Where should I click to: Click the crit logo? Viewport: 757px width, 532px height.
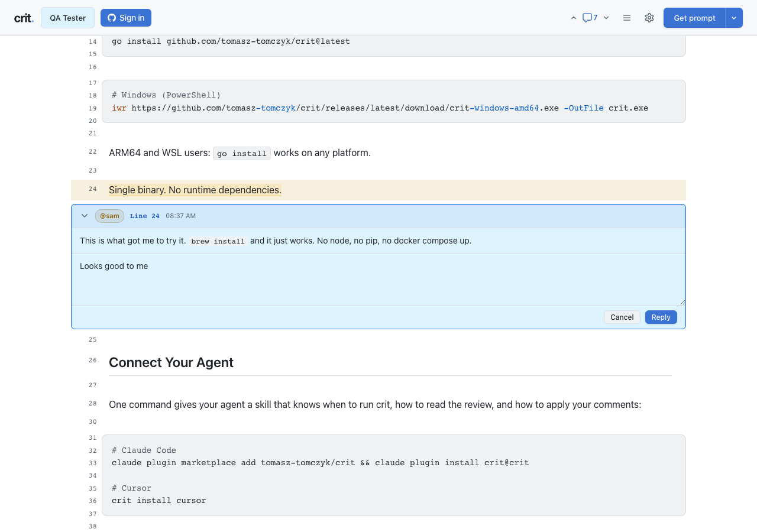(x=24, y=18)
